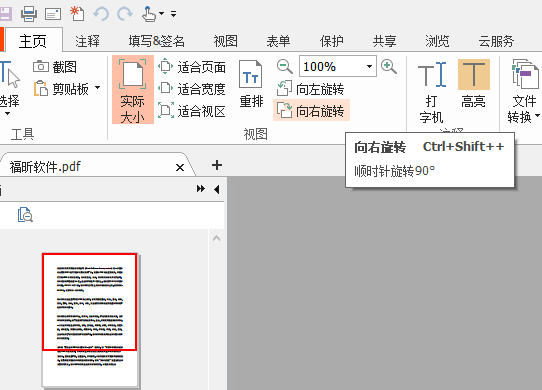Select the 打字机 typewriter tool
542x390 pixels.
pos(431,92)
